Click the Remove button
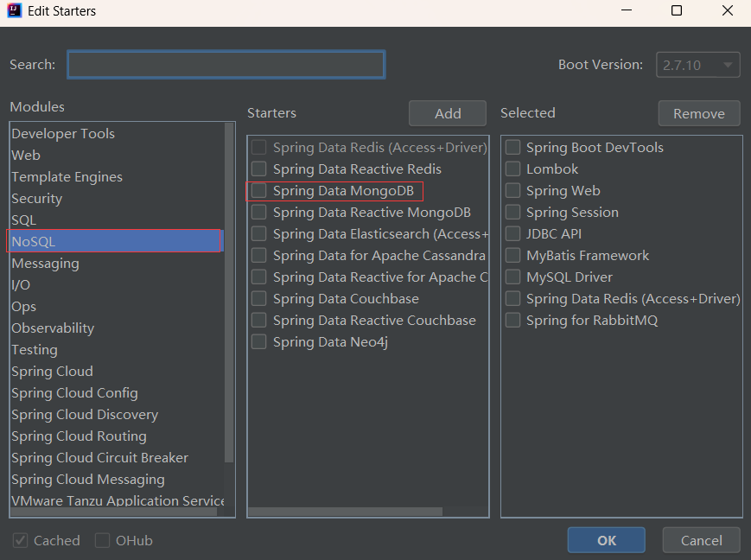The height and width of the screenshot is (560, 751). (698, 113)
